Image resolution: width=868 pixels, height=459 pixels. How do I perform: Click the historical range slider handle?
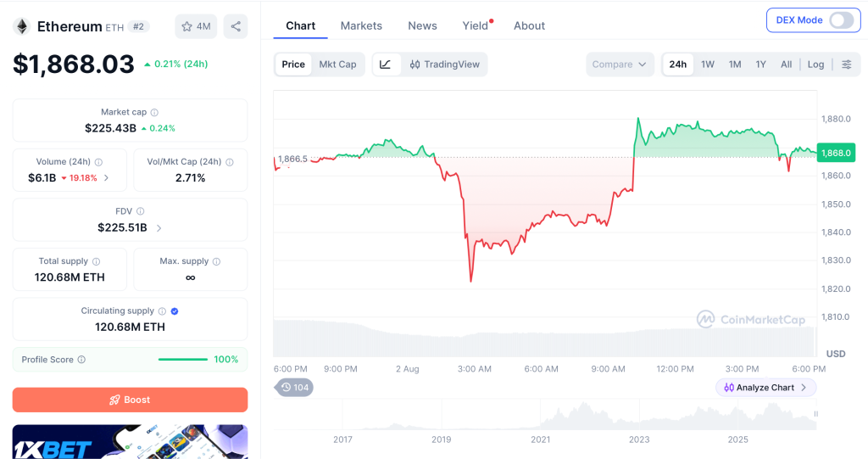(x=815, y=414)
